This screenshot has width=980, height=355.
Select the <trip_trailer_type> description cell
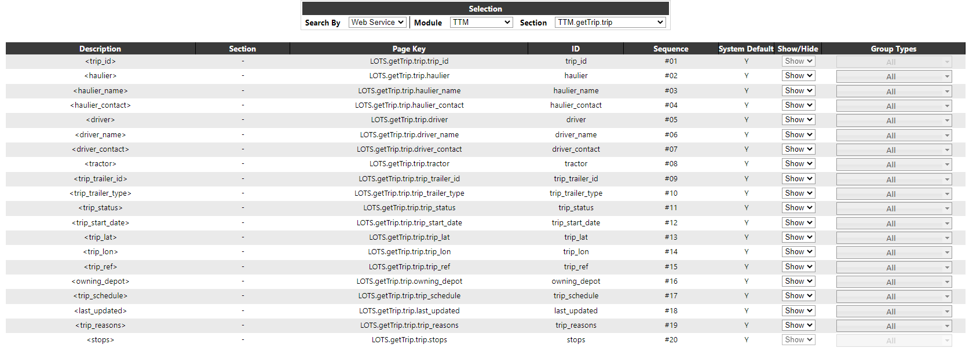100,193
